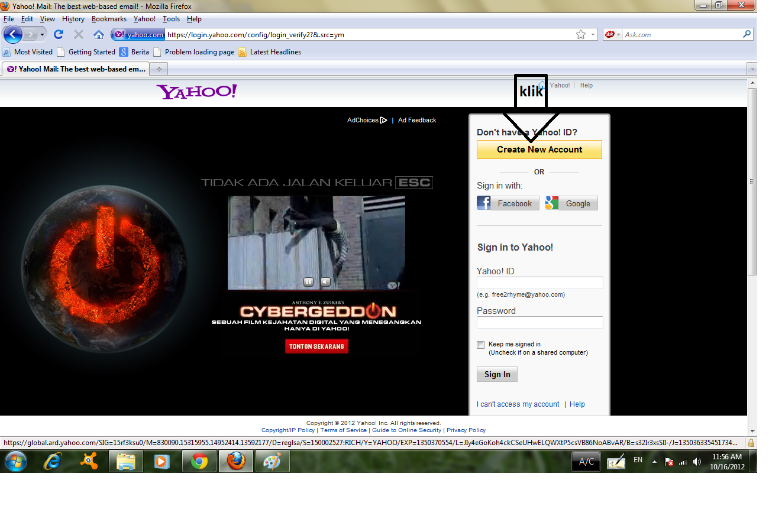Open the URL bar history dropdown arrow

pos(593,35)
